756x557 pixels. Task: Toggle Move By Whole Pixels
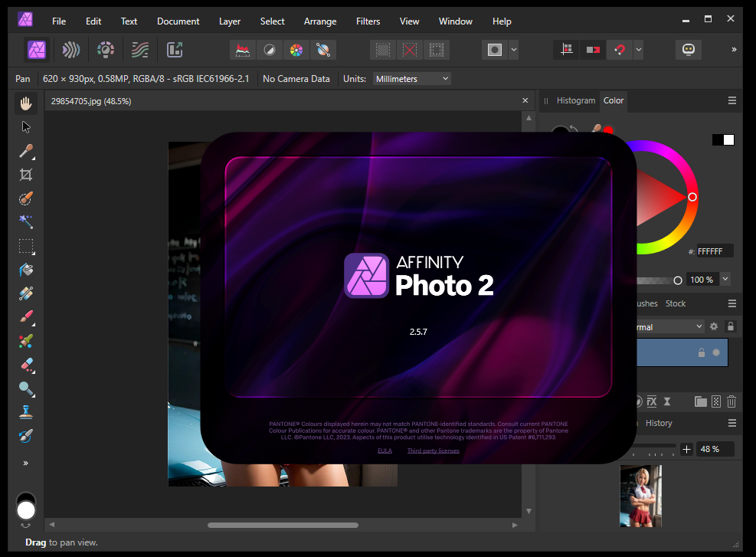point(593,50)
